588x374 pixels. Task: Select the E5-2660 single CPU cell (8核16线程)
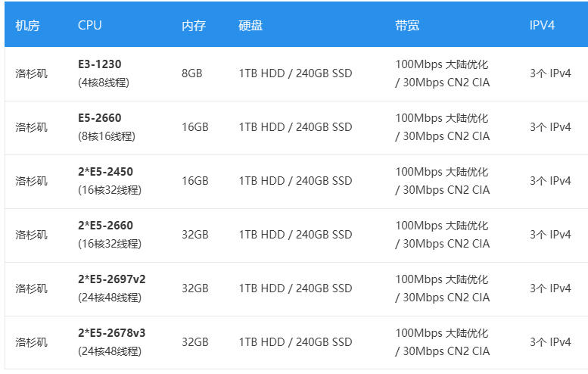tap(107, 126)
